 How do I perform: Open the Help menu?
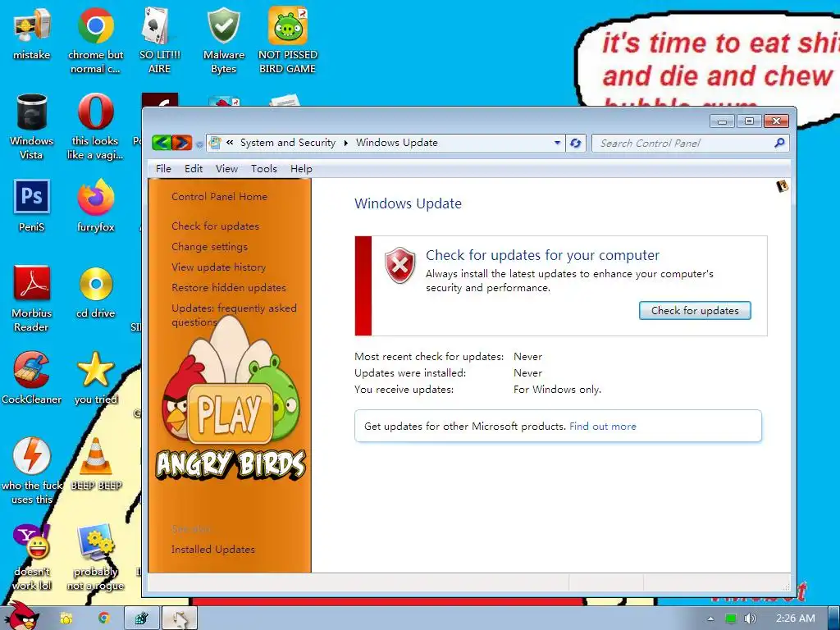pyautogui.click(x=301, y=169)
